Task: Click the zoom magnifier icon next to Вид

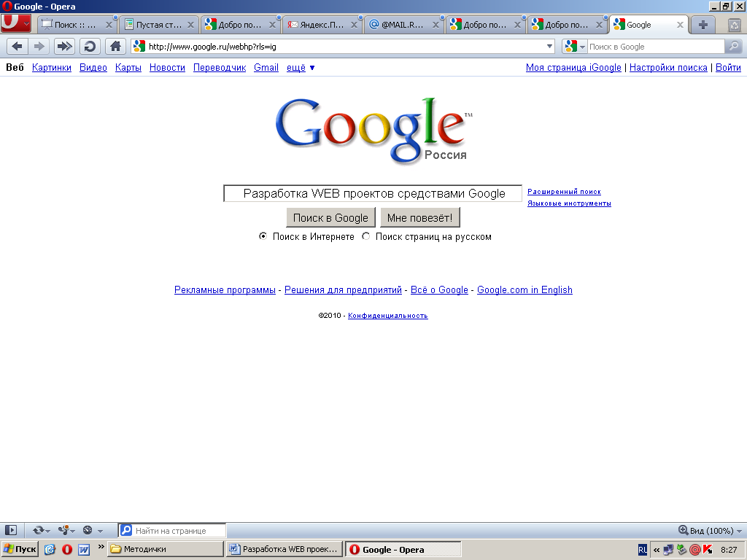Action: [x=683, y=530]
